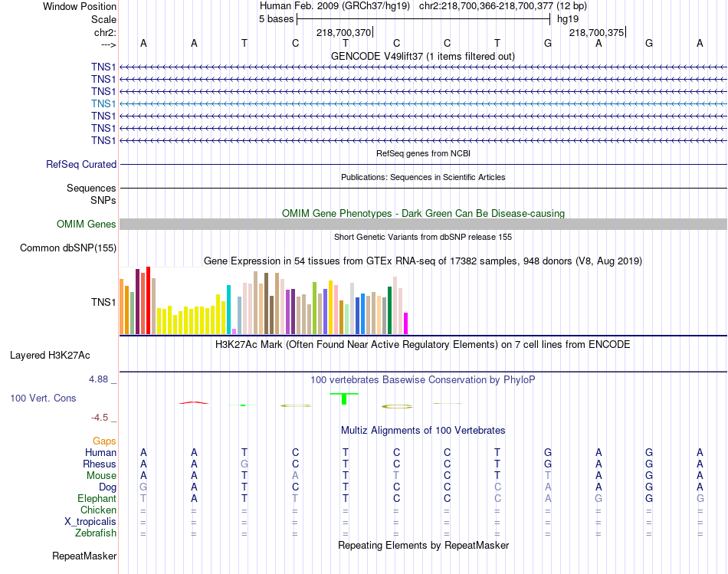Click the Dog alignment row label
The width and height of the screenshot is (728, 574).
pos(107,487)
